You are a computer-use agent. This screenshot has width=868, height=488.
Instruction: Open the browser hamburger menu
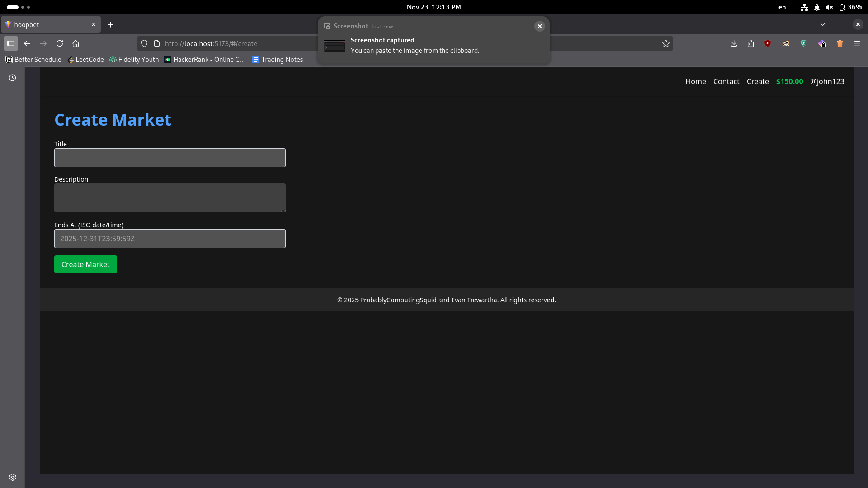tap(857, 43)
